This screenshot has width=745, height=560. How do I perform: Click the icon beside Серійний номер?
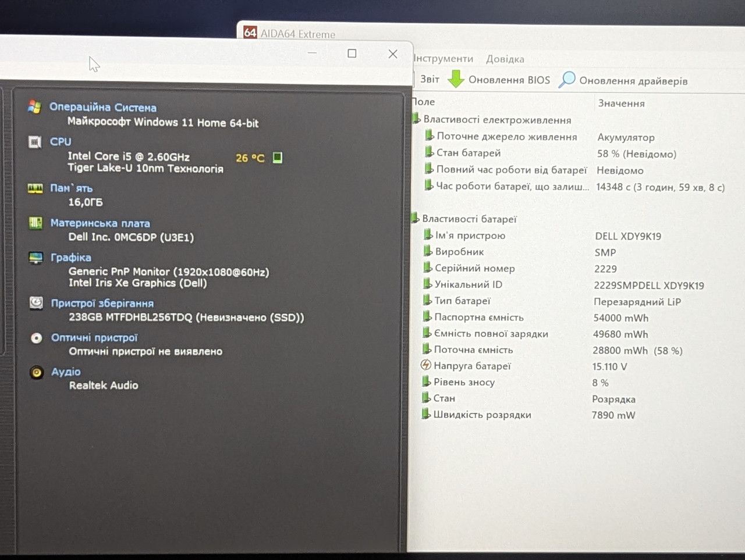(x=428, y=267)
